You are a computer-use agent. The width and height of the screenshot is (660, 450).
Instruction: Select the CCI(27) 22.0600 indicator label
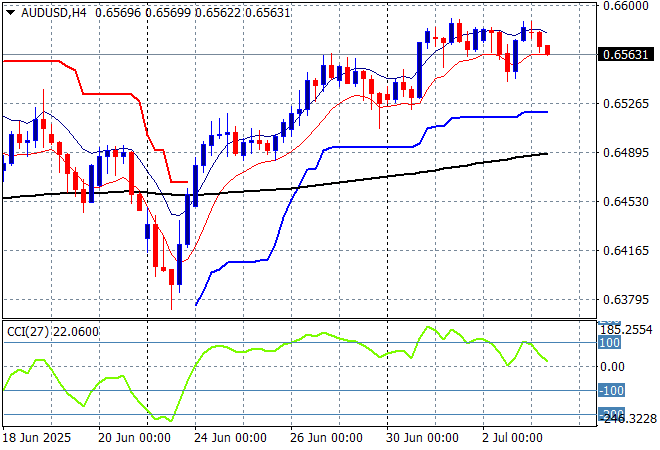(x=53, y=332)
